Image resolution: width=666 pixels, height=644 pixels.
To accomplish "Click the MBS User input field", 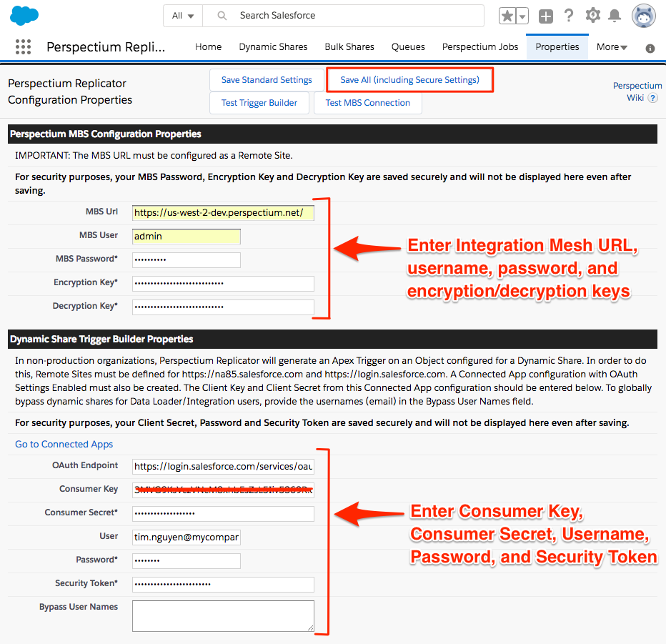I will click(186, 237).
